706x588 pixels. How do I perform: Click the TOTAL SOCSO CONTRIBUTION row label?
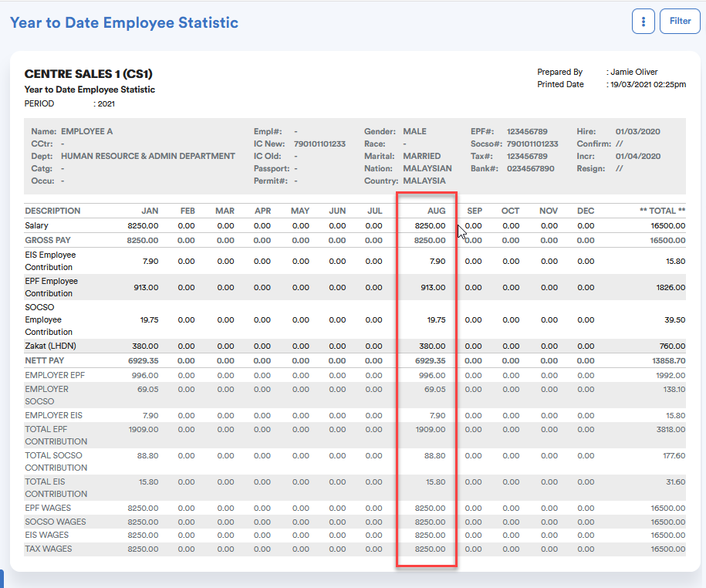[x=56, y=461]
